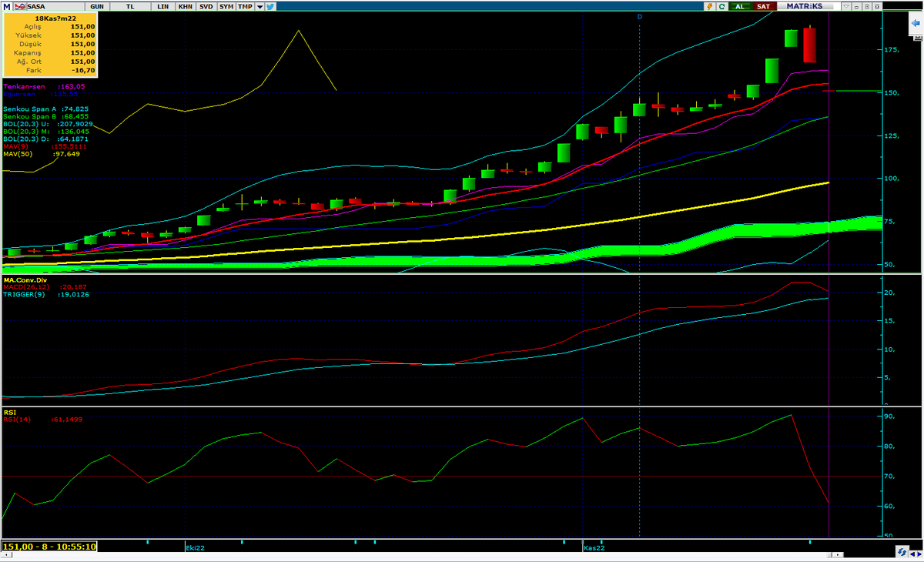Image resolution: width=924 pixels, height=562 pixels.
Task: Click the Eki22 date axis marker
Action: coord(196,547)
